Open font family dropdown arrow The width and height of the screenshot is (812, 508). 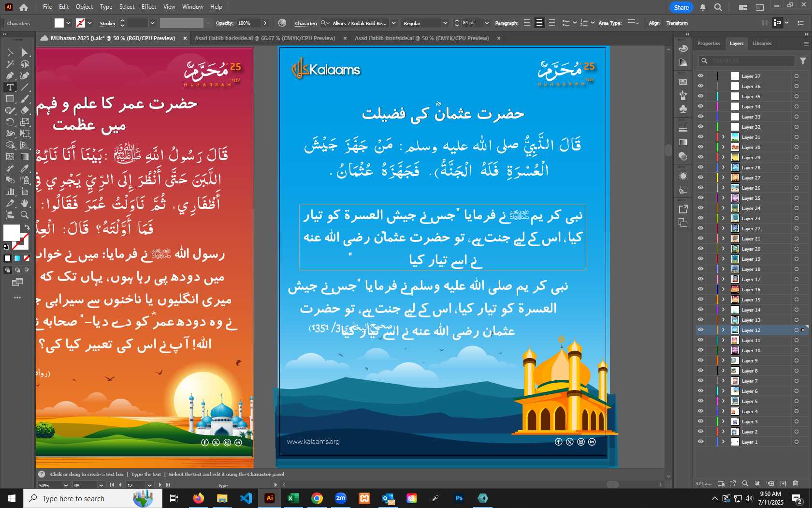coord(393,23)
